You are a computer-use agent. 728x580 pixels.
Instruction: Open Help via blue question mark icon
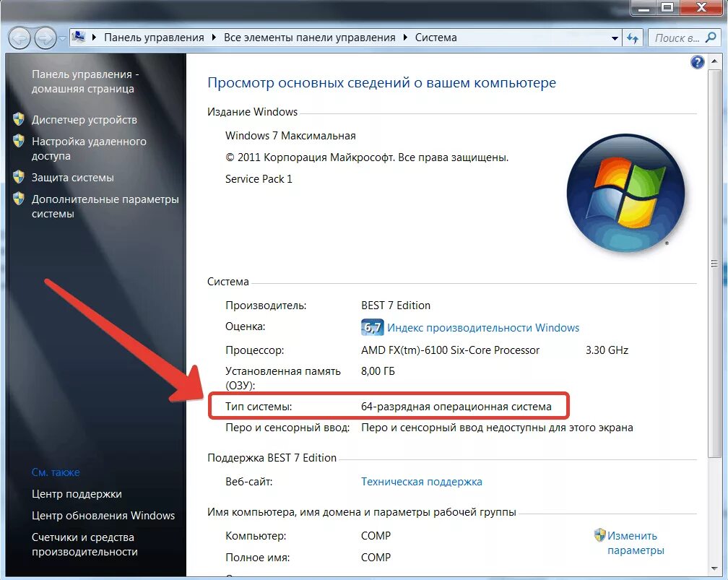pos(698,62)
